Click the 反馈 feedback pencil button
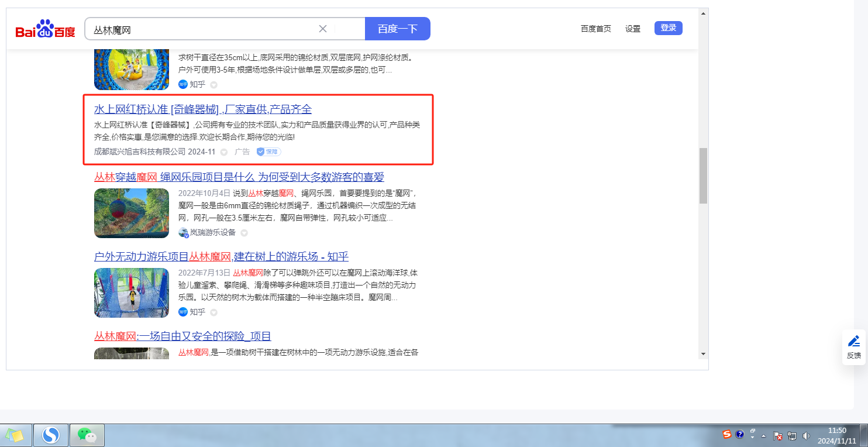Screen dimensions: 868x447 click(854, 347)
